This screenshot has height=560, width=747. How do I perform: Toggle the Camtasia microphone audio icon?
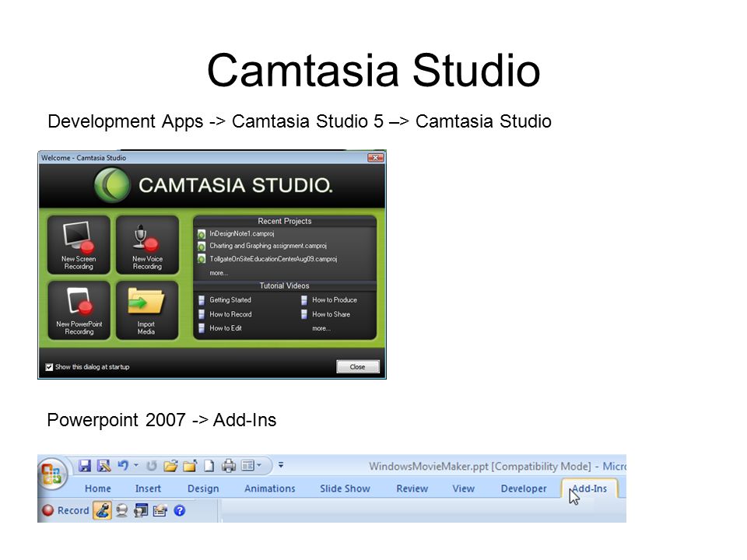(x=102, y=510)
